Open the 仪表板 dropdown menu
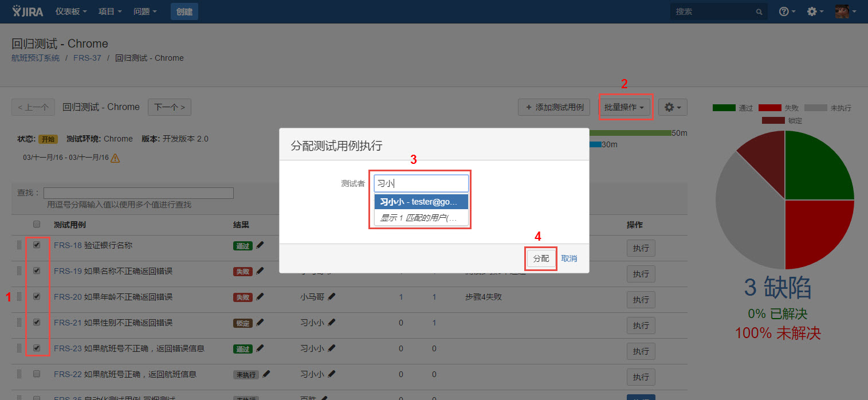The width and height of the screenshot is (868, 400). (x=72, y=11)
